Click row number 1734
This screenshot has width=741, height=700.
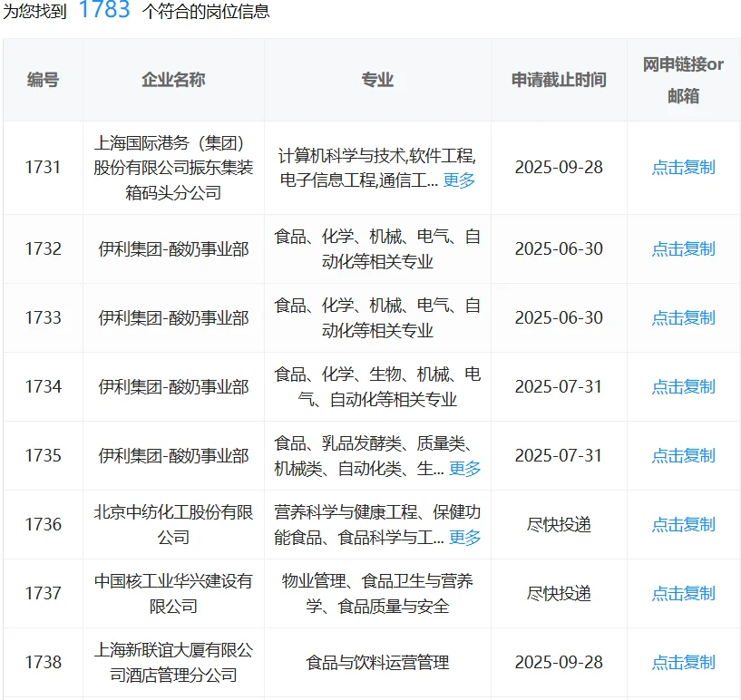43,387
